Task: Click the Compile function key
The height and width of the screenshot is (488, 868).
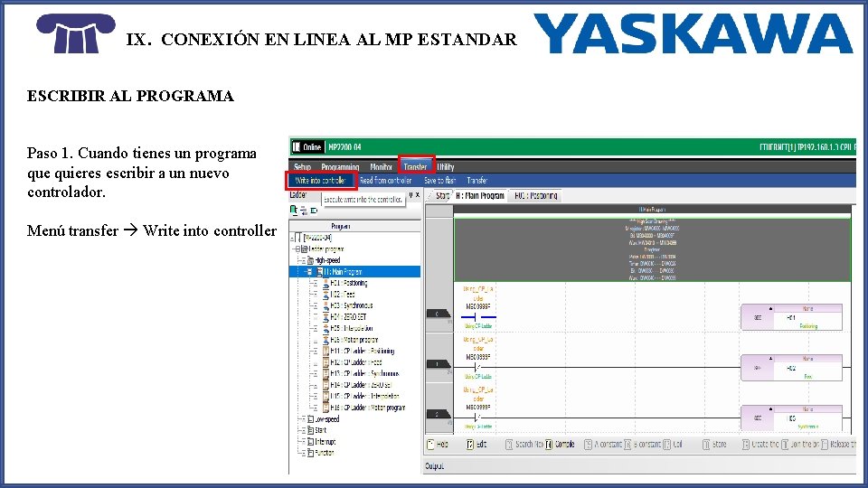Action: [561, 445]
